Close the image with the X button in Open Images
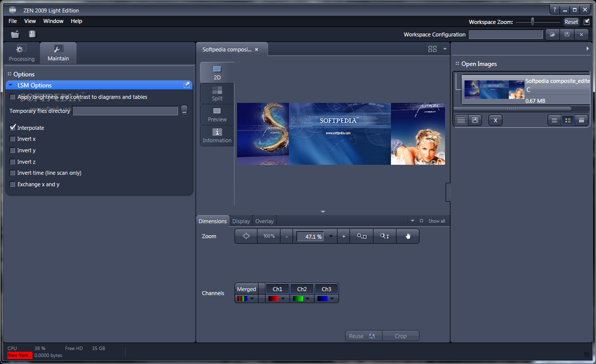This screenshot has width=596, height=364. [x=495, y=120]
